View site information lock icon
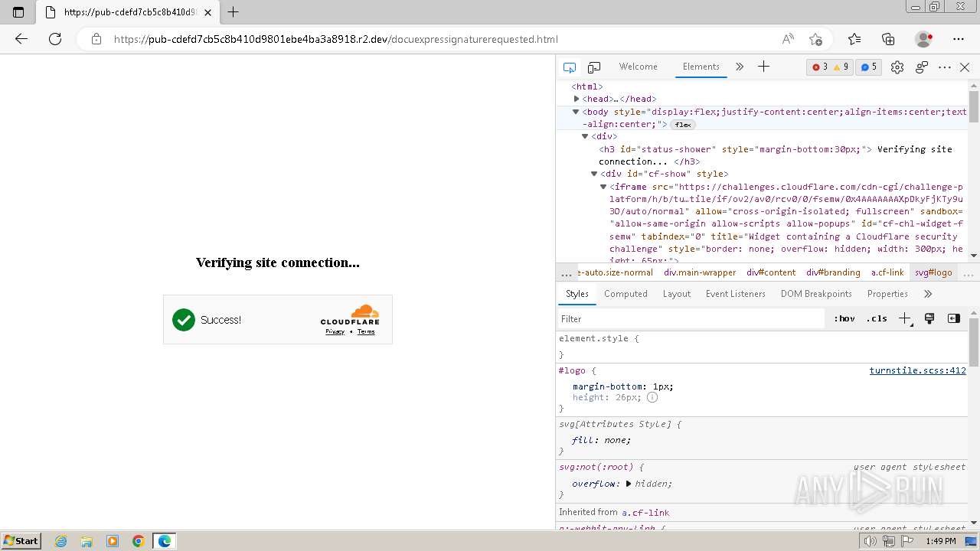This screenshot has width=980, height=551. tap(96, 39)
